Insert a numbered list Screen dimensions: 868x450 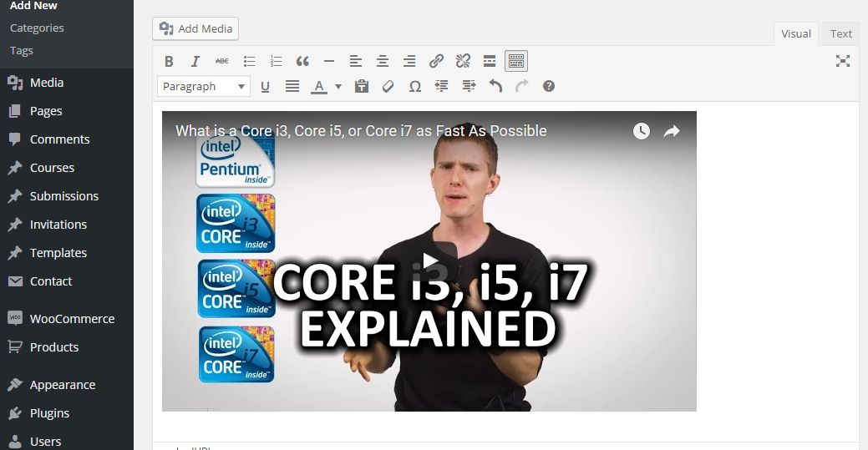pos(276,61)
